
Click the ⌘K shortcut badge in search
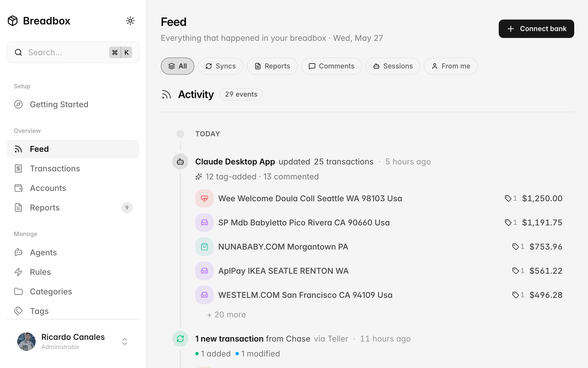pos(121,52)
